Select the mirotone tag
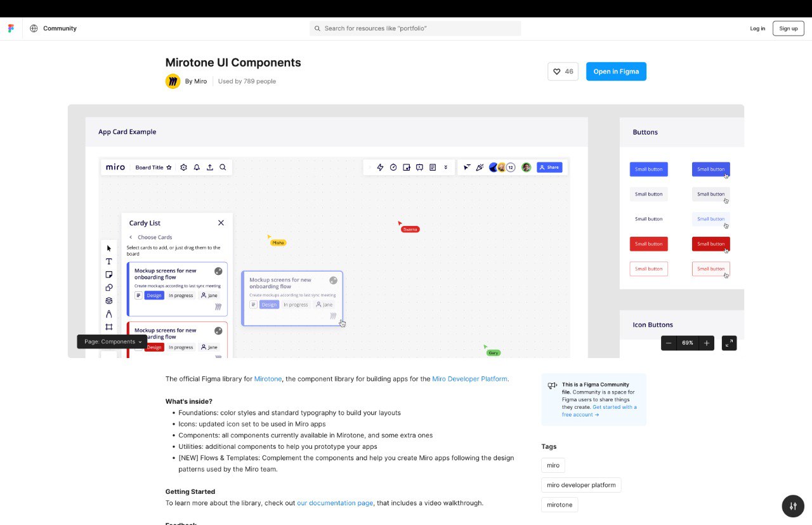This screenshot has height=525, width=812. click(560, 505)
